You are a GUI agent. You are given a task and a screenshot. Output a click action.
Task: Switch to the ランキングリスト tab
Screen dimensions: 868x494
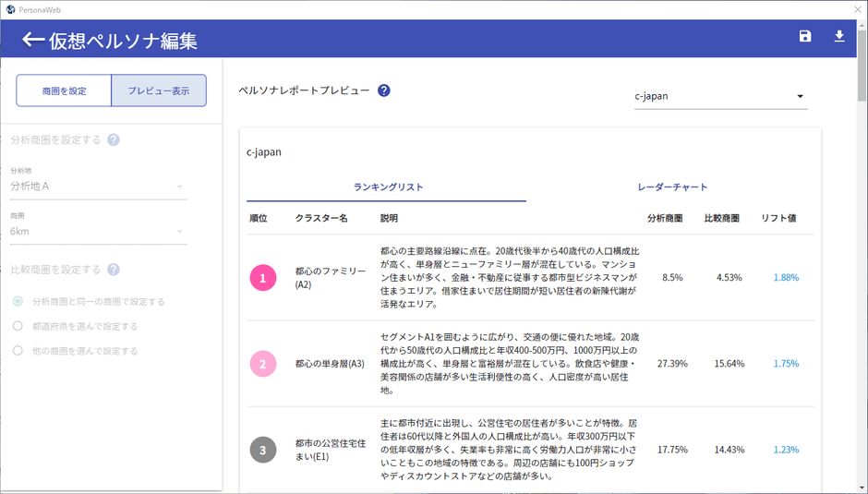click(386, 187)
